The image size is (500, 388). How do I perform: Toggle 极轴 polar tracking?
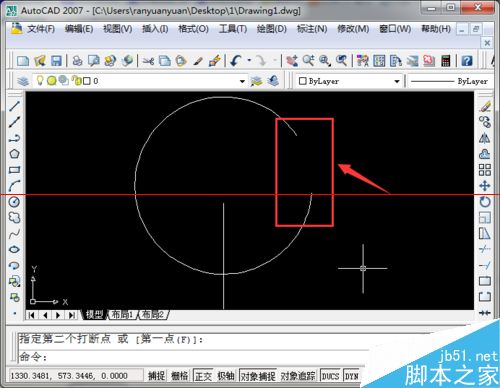226,376
